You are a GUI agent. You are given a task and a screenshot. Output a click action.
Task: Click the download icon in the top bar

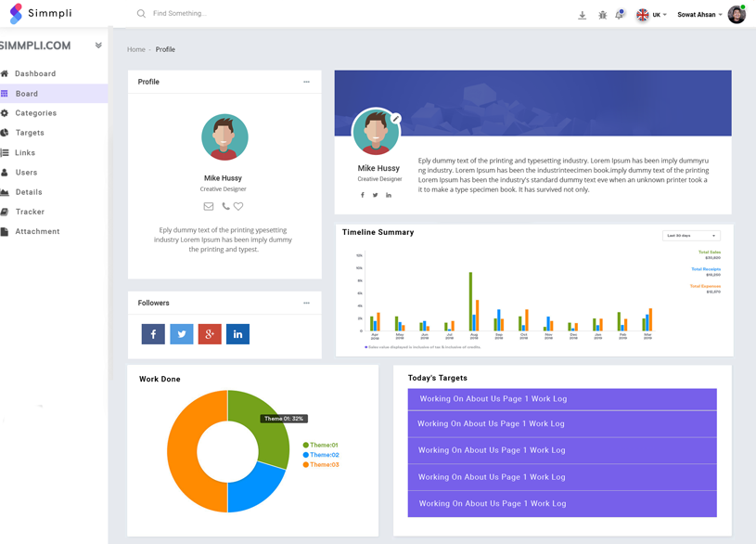pyautogui.click(x=582, y=15)
